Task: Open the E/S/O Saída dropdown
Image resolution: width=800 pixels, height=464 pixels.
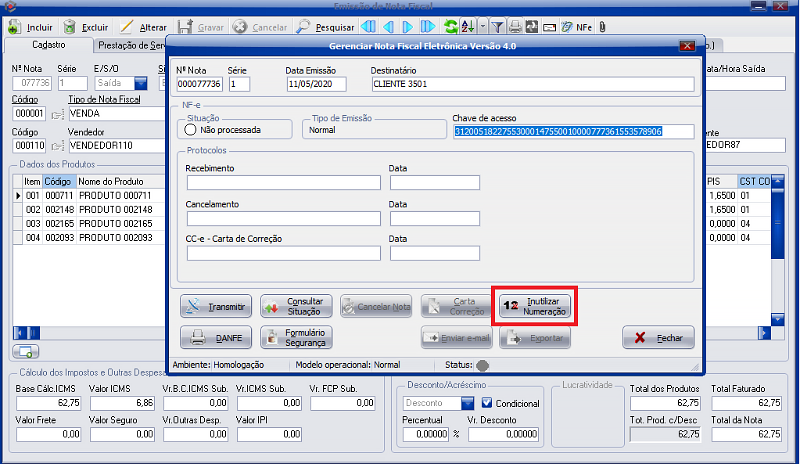Action: click(x=140, y=84)
